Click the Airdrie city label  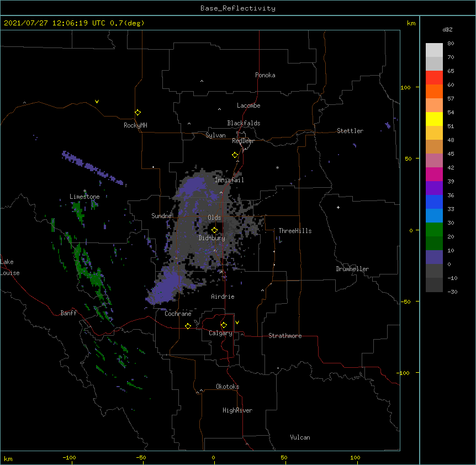pos(223,297)
